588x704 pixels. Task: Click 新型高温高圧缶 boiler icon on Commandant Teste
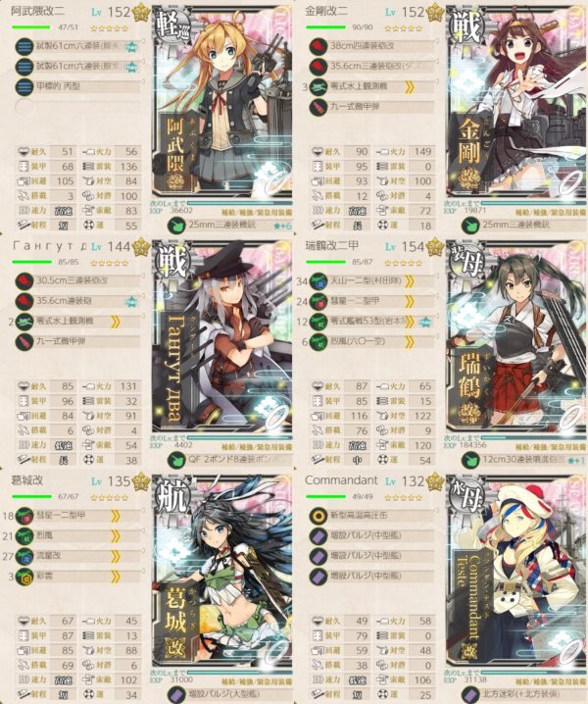[x=318, y=516]
